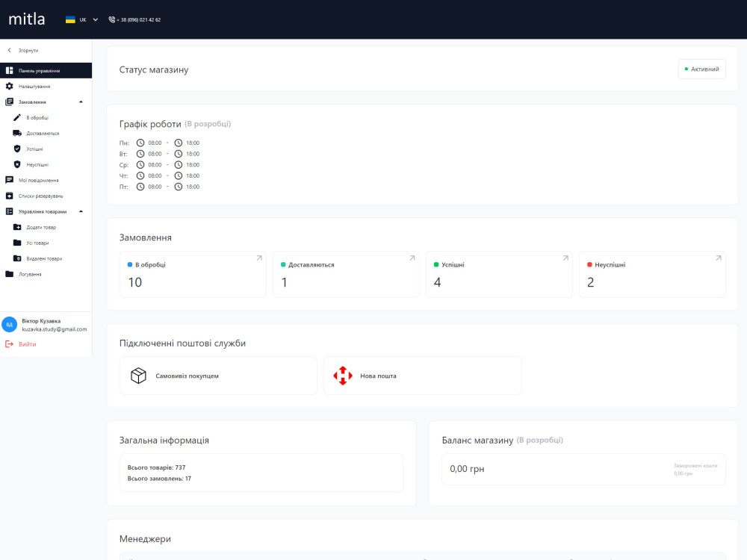Click the phone handset icon in header
The height and width of the screenshot is (560, 747).
112,19
